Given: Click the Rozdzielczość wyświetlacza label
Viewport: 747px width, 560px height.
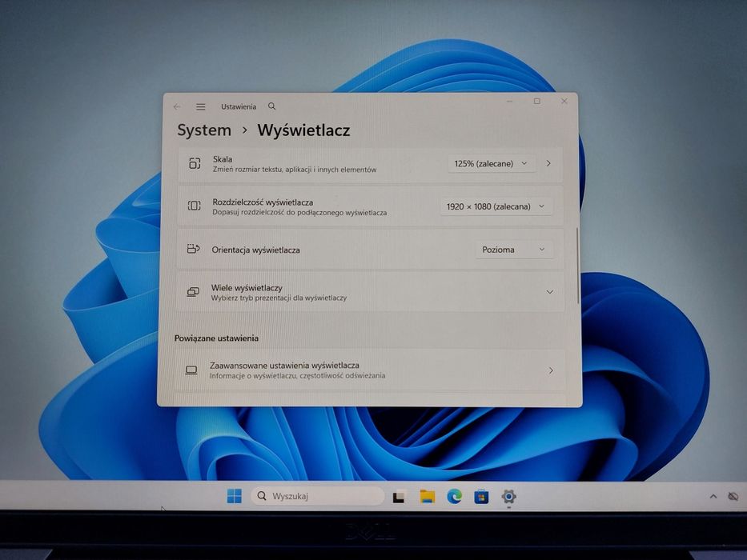Looking at the screenshot, I should [263, 202].
